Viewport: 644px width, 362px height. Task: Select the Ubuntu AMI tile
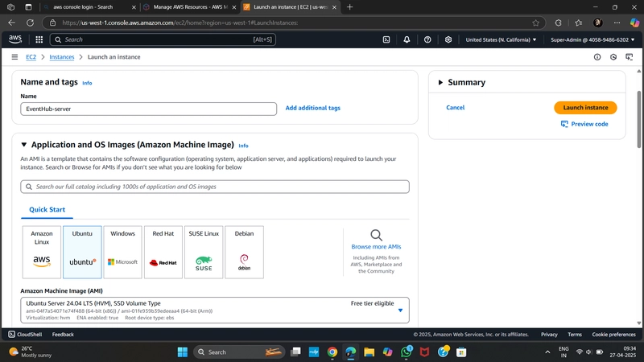(82, 252)
